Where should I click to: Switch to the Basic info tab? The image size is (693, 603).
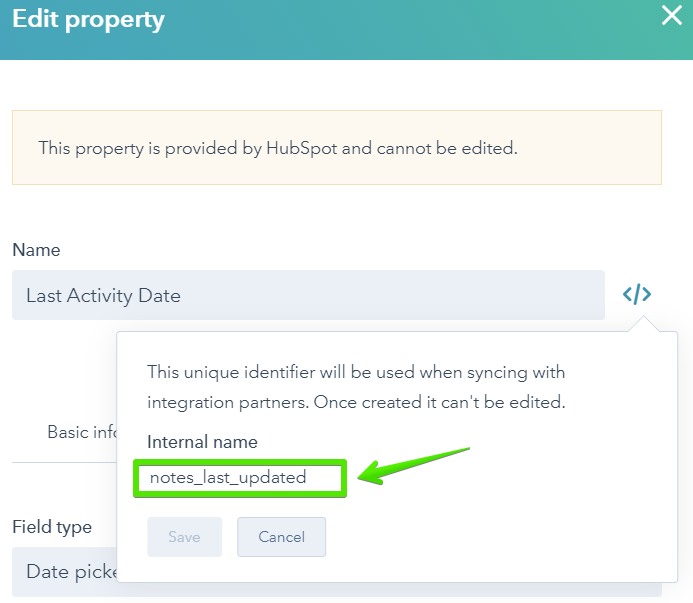[82, 432]
